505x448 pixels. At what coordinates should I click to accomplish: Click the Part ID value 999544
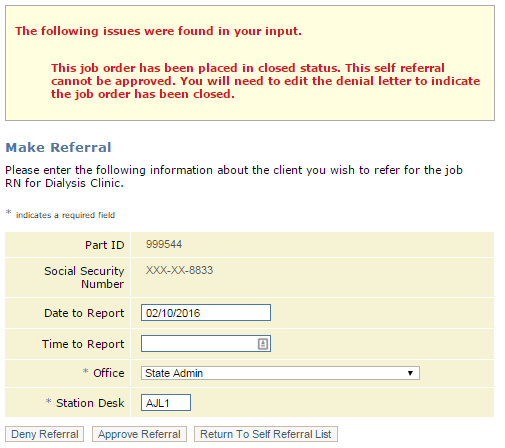coord(164,244)
